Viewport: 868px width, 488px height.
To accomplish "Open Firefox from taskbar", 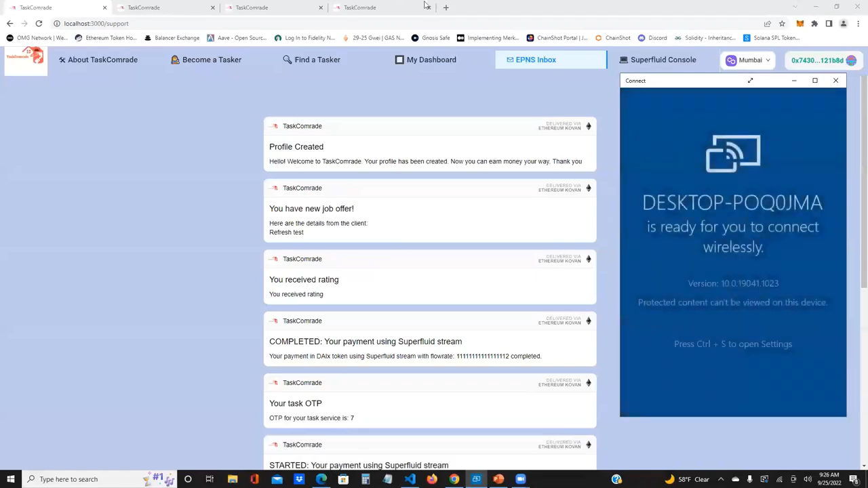I will coord(432,479).
